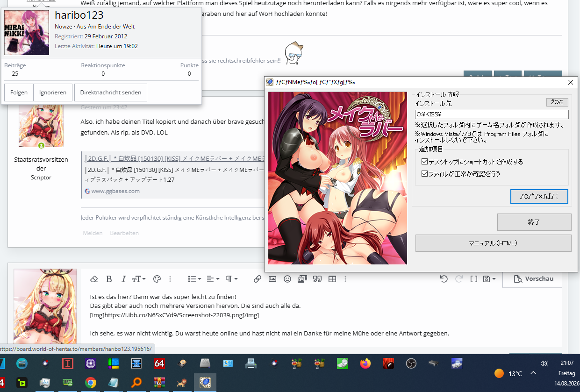Click the browse button beside インストール先
Image resolution: width=580 pixels, height=392 pixels.
click(557, 102)
